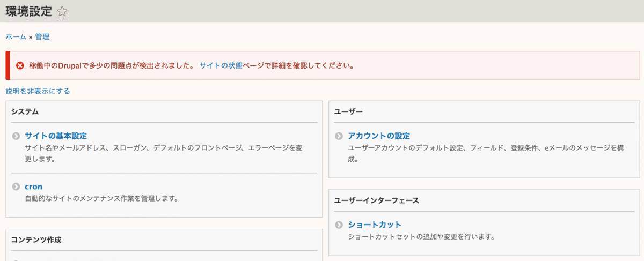
Task: Click the description under アカウントの設定
Action: (486, 153)
